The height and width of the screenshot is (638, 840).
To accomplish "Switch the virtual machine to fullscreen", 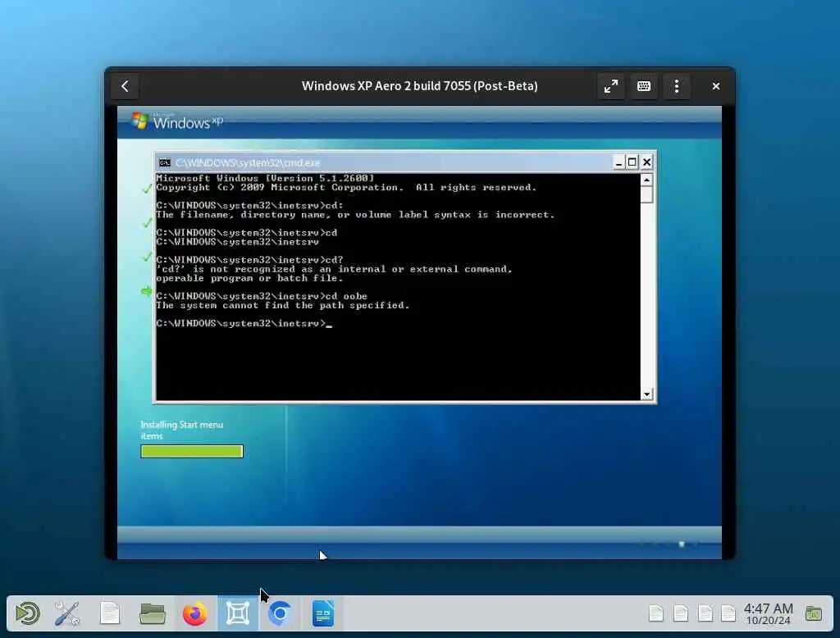I will [x=611, y=86].
